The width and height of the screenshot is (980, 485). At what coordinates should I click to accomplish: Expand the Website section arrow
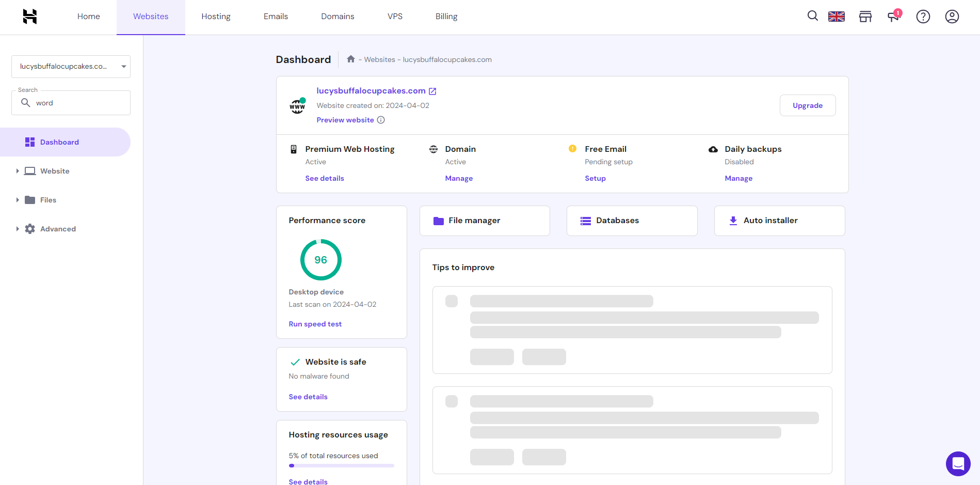[x=17, y=171]
